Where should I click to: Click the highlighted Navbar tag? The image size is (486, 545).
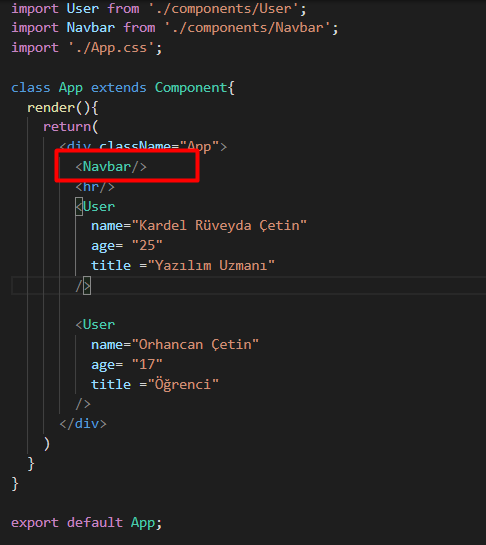tap(111, 166)
